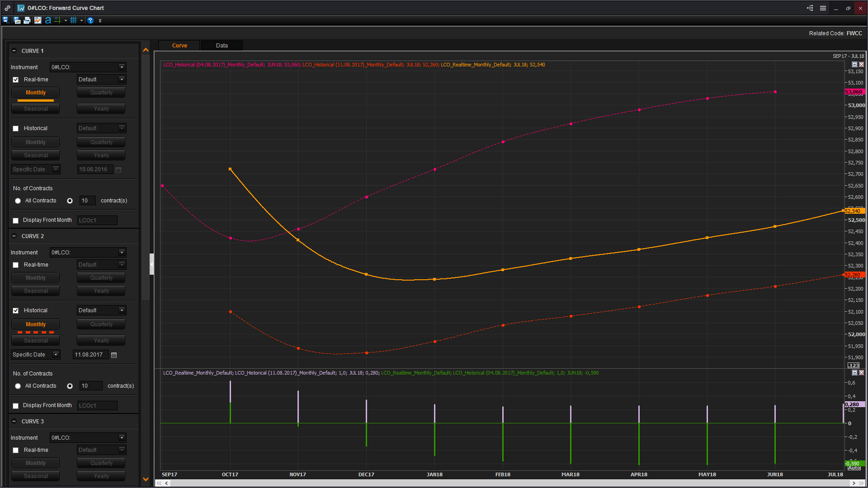Image resolution: width=868 pixels, height=488 pixels.
Task: Open the help question mark icon
Action: click(90, 20)
